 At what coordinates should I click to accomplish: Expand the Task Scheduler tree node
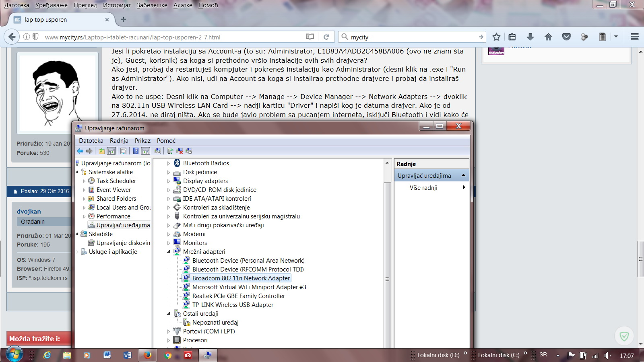click(x=84, y=181)
